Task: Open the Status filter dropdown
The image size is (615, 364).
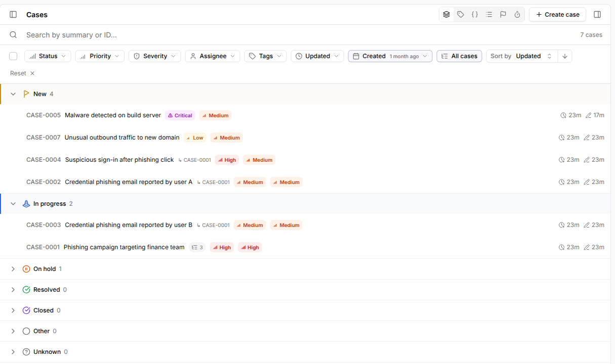Action: click(48, 56)
